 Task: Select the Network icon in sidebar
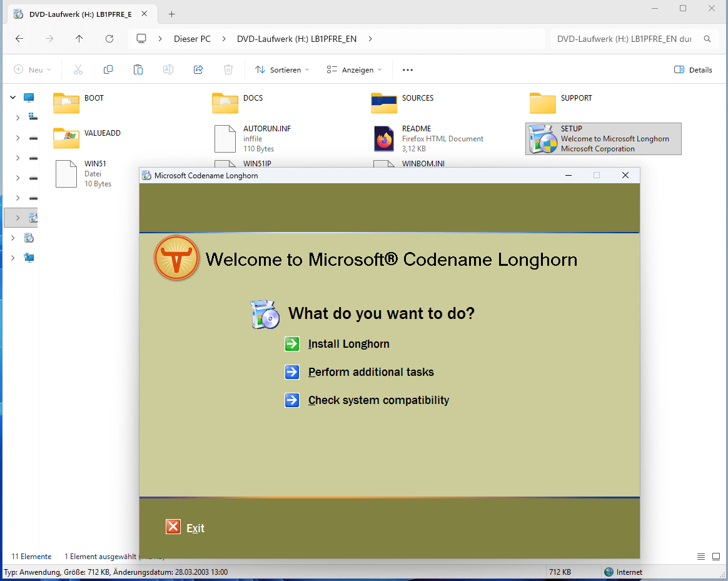[x=29, y=258]
